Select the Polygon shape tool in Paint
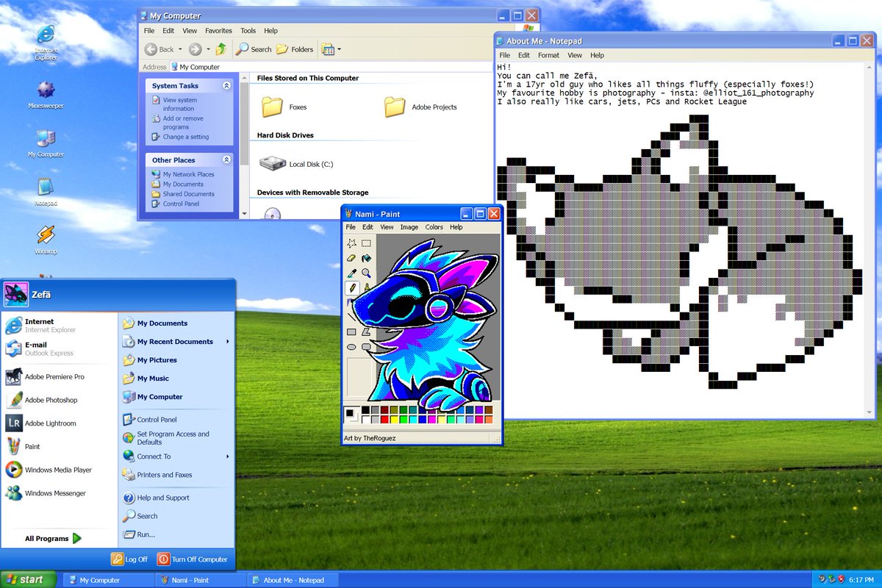Viewport: 882px width, 588px height. (x=365, y=332)
